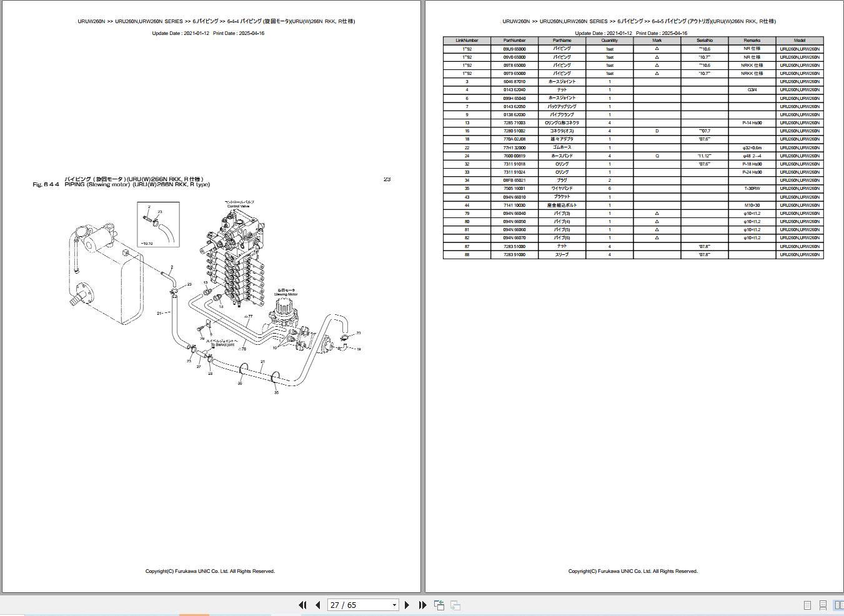This screenshot has width=844, height=616.
Task: Select part number 099H 65040
Action: click(x=514, y=98)
